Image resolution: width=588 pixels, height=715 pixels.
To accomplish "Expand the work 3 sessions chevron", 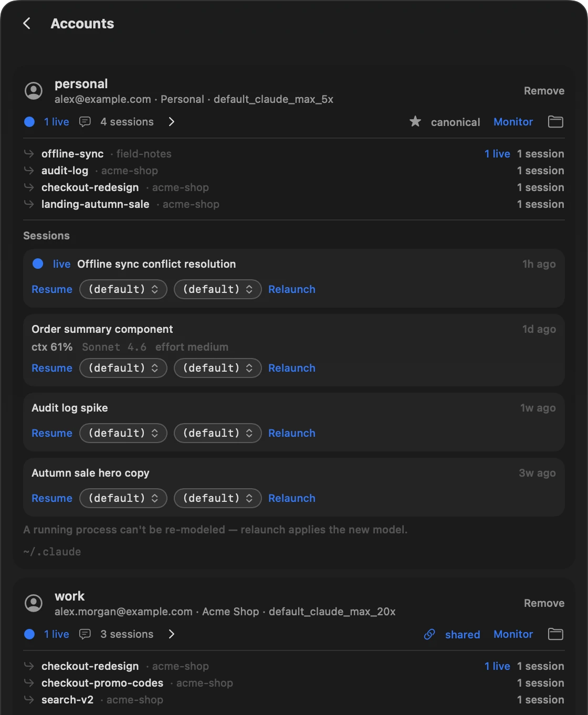I will pos(171,634).
